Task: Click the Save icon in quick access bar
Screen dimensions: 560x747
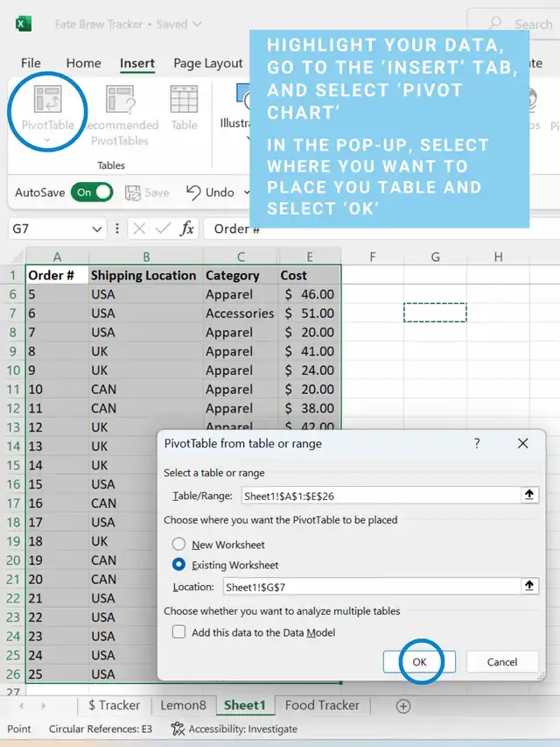Action: [x=134, y=193]
